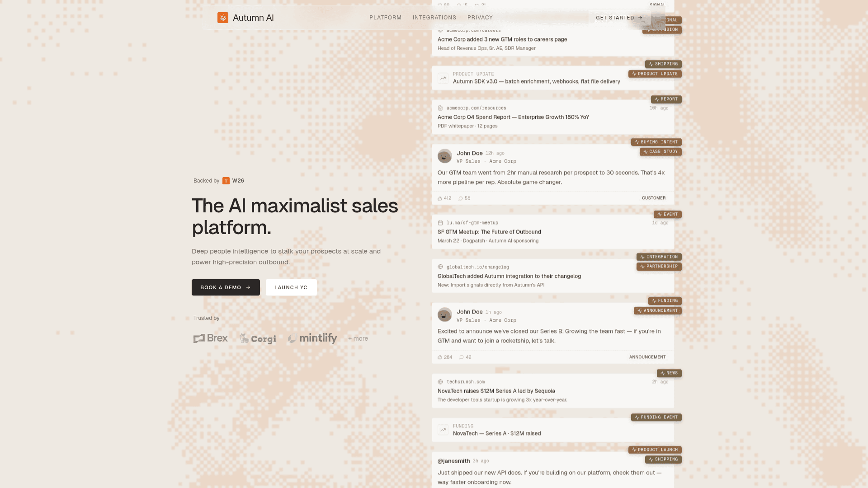This screenshot has width=868, height=488.
Task: Open comments on the post with 56 comments
Action: 464,198
